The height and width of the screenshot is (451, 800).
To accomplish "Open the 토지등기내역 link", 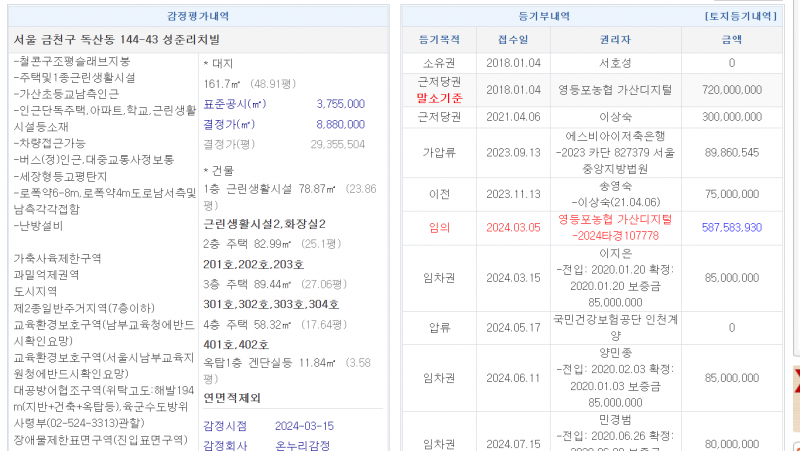I will [x=739, y=16].
